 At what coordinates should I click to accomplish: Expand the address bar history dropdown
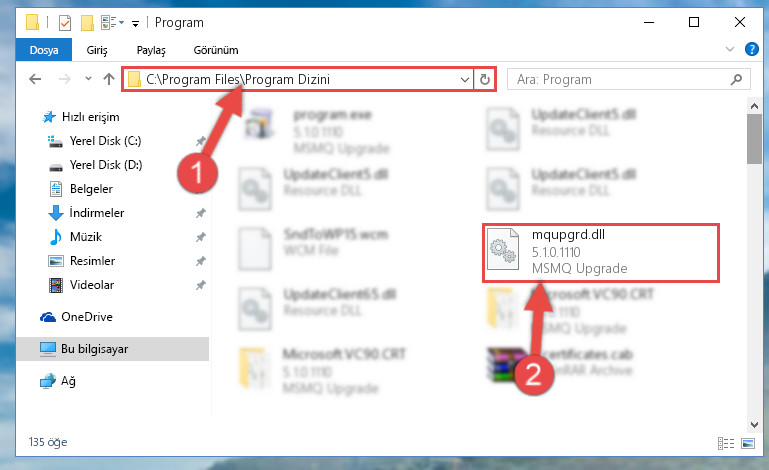pos(464,79)
